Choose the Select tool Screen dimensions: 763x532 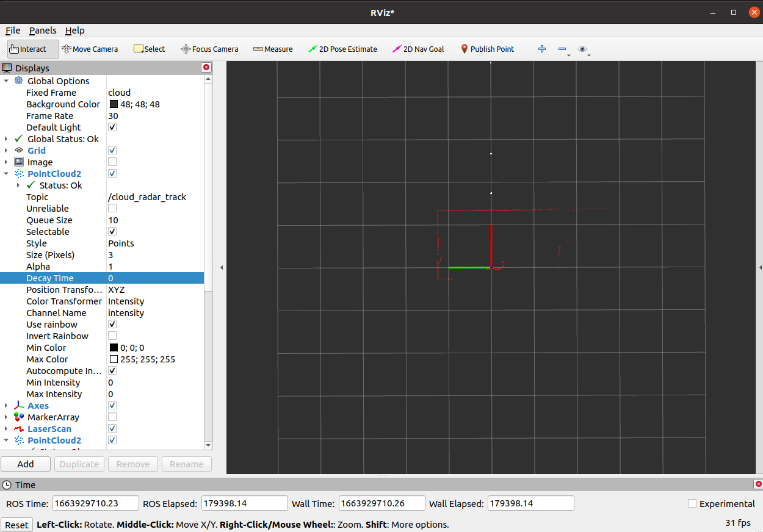click(x=149, y=49)
